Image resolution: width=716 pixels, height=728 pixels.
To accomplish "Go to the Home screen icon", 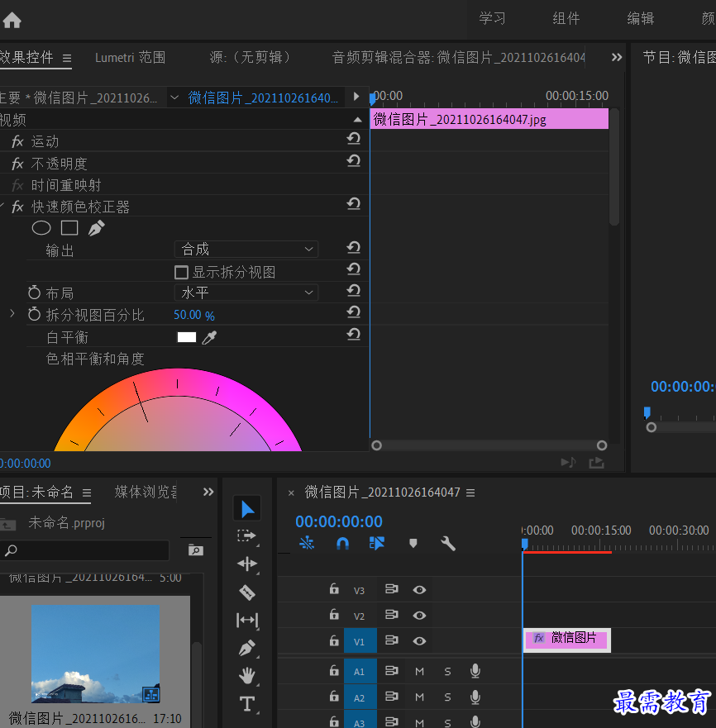I will click(12, 20).
